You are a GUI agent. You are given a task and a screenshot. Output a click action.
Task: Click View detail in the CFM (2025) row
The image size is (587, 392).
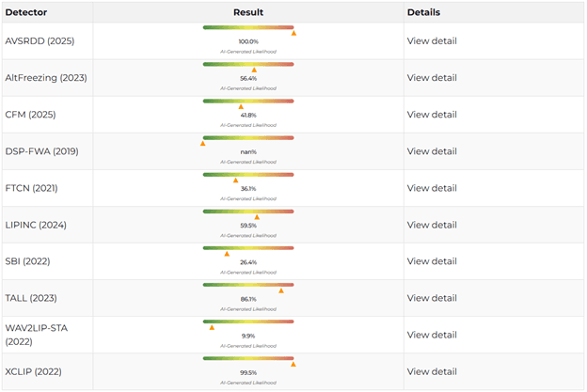432,115
